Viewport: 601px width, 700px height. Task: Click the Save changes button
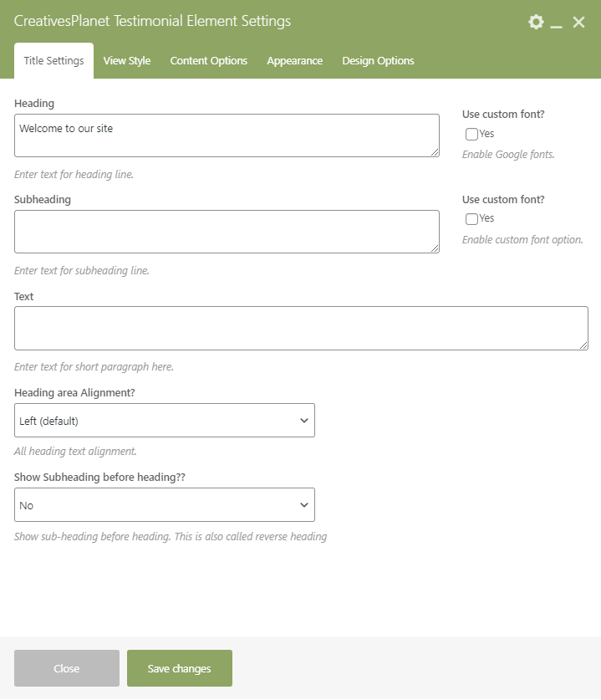point(180,668)
